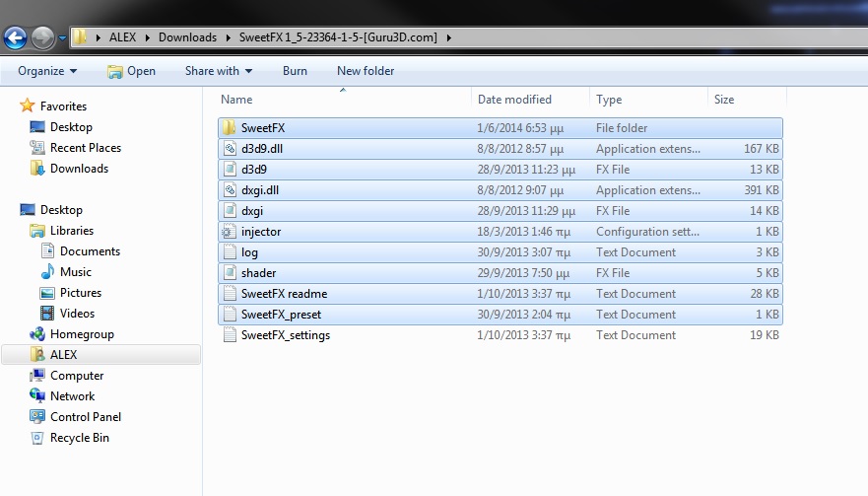Go to Downloads in the address bar
This screenshot has height=496, width=868.
[x=187, y=37]
